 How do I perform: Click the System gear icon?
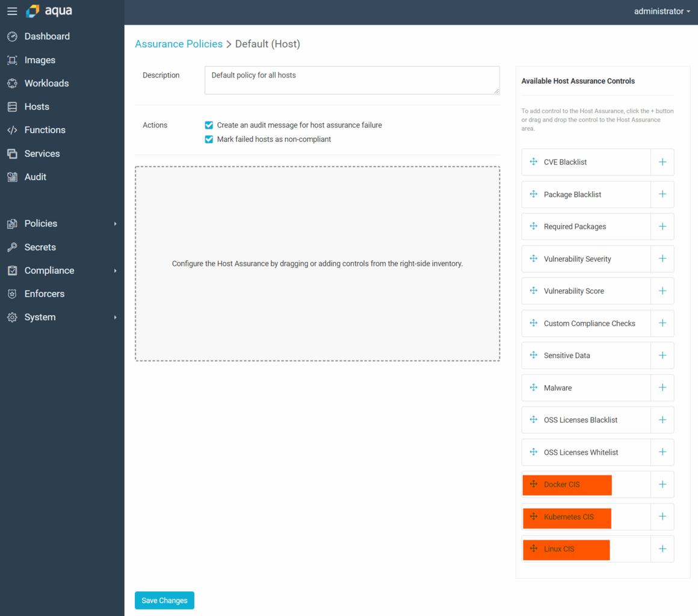(13, 317)
